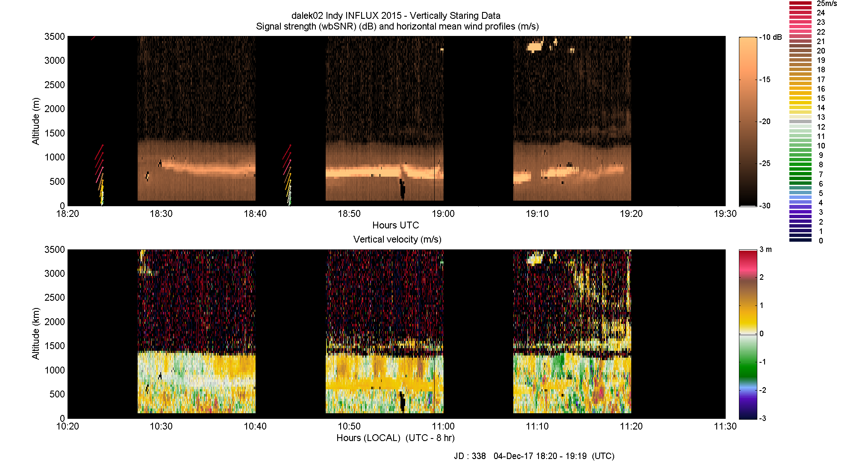
Task: Click the 'Hours (LOCAL) (UTC - 8 hr)' axis label
Action: click(x=395, y=438)
